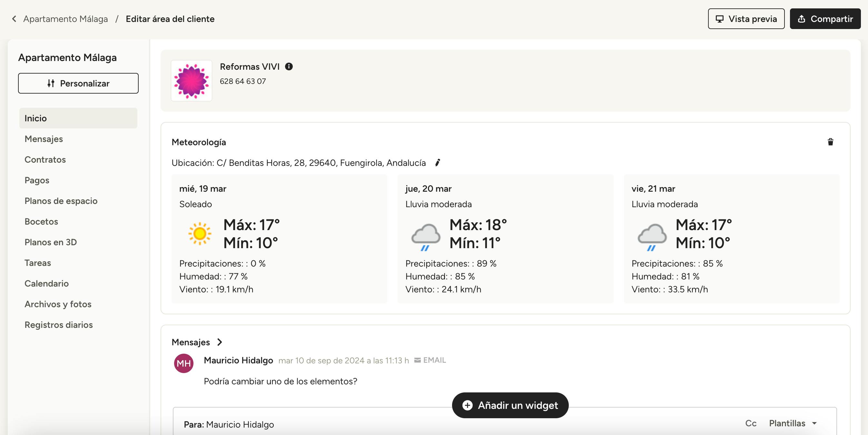Image resolution: width=868 pixels, height=435 pixels.
Task: Click the Compartir button
Action: [825, 19]
